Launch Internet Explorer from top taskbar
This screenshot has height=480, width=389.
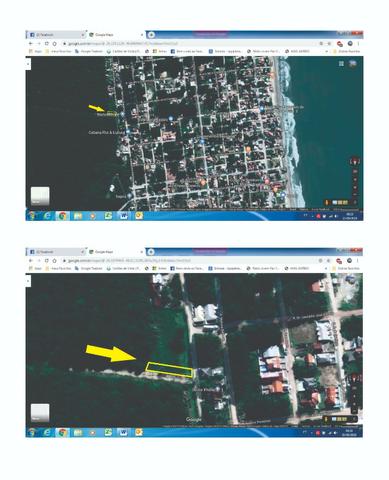tap(47, 216)
